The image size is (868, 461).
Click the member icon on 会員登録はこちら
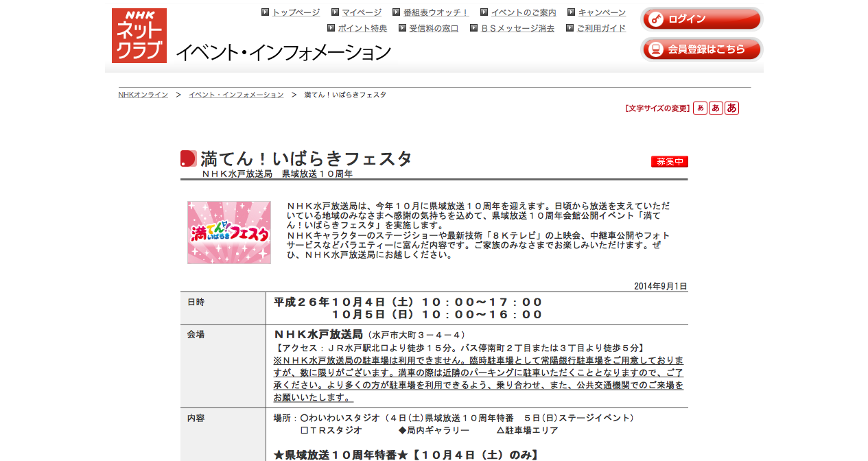coord(656,49)
